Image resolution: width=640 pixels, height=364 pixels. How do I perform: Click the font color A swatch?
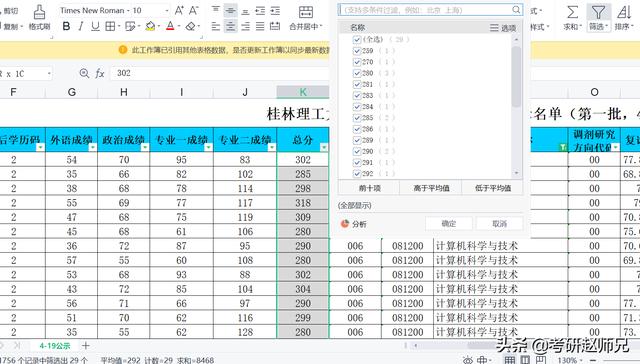170,27
